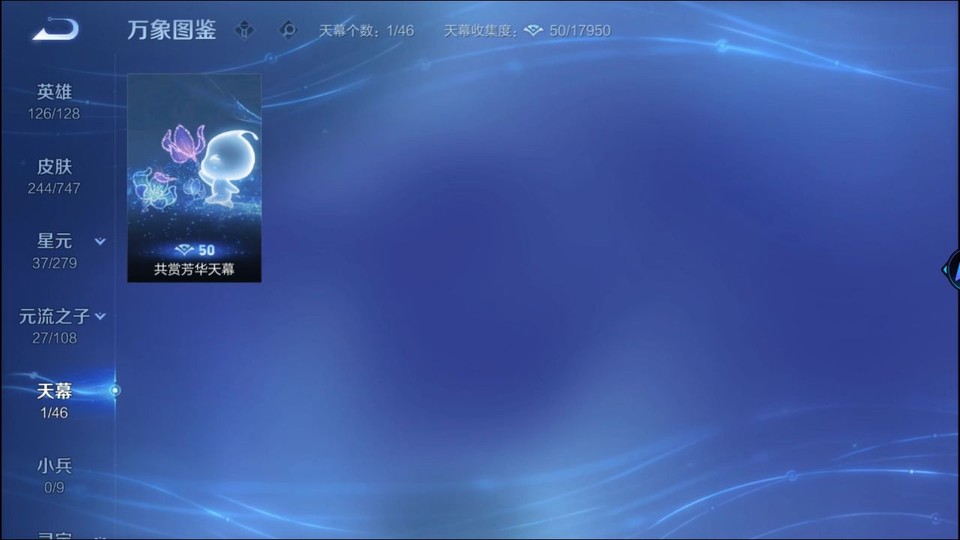
Task: Select the 天幕 tab
Action: [55, 400]
